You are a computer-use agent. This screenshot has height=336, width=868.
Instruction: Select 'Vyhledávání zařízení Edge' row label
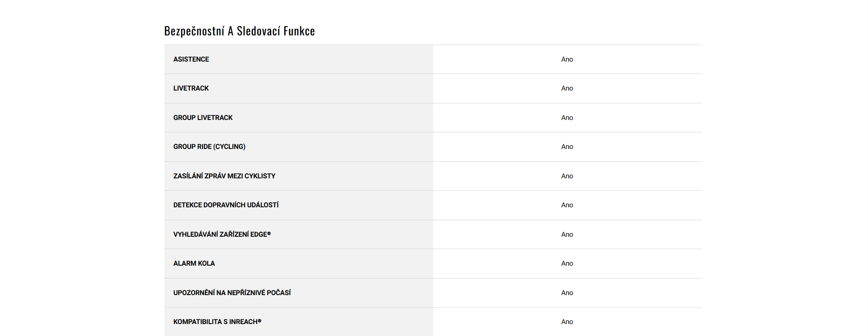pos(222,234)
